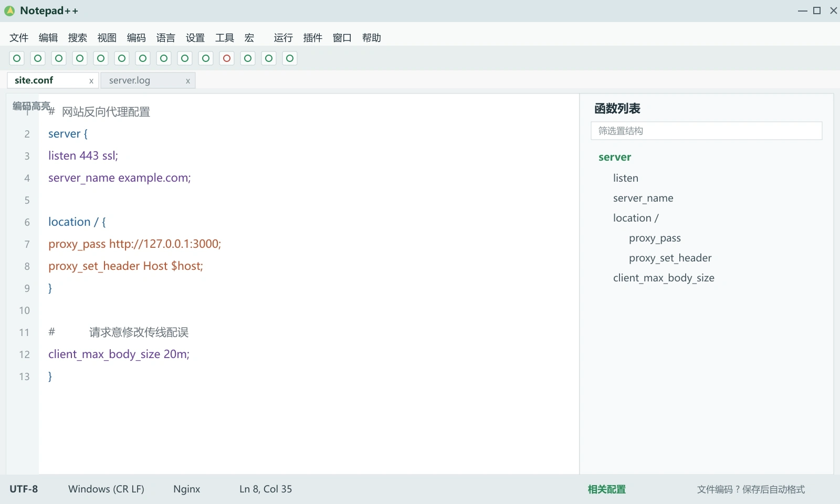Image resolution: width=840 pixels, height=504 pixels.
Task: Select proxy_pass entry in function list
Action: coord(655,238)
